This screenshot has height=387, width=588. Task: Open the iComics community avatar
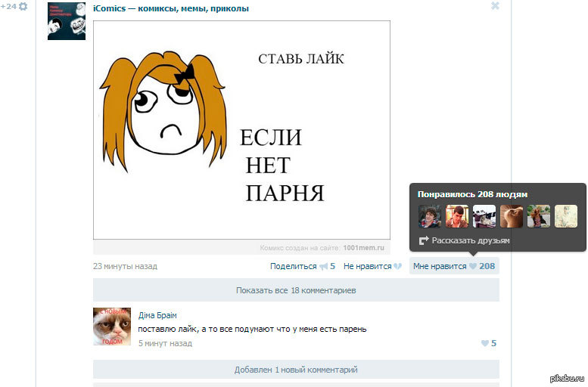(x=67, y=21)
